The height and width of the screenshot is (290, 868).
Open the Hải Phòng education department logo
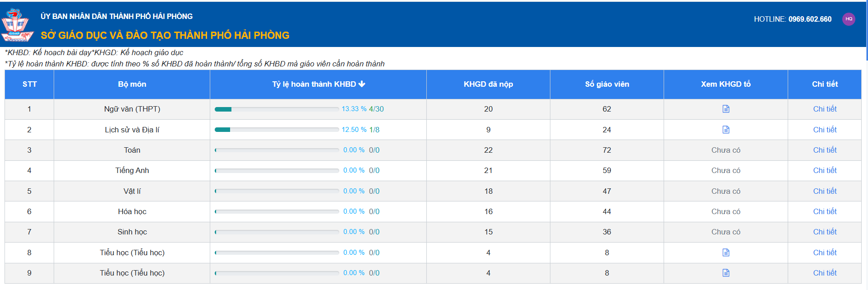[17, 25]
